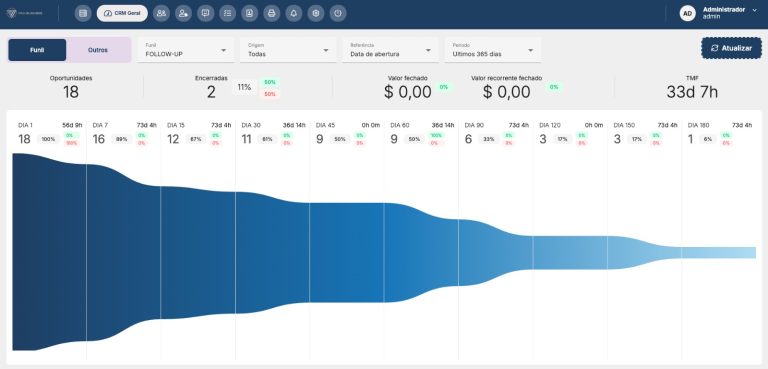Open the Funil FOLLOW-UP dropdown
This screenshot has height=369, width=768.
click(186, 50)
